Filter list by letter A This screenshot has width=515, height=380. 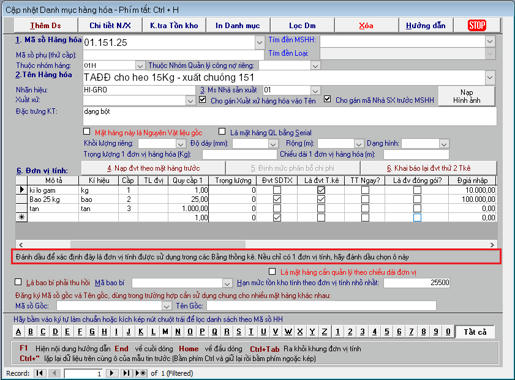(x=18, y=332)
